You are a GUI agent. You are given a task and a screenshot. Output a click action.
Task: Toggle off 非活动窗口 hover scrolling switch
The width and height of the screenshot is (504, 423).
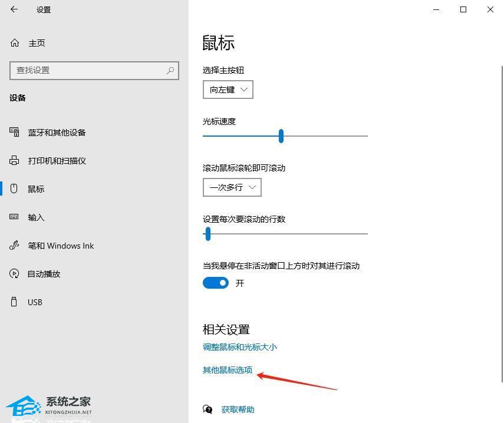[x=216, y=283]
